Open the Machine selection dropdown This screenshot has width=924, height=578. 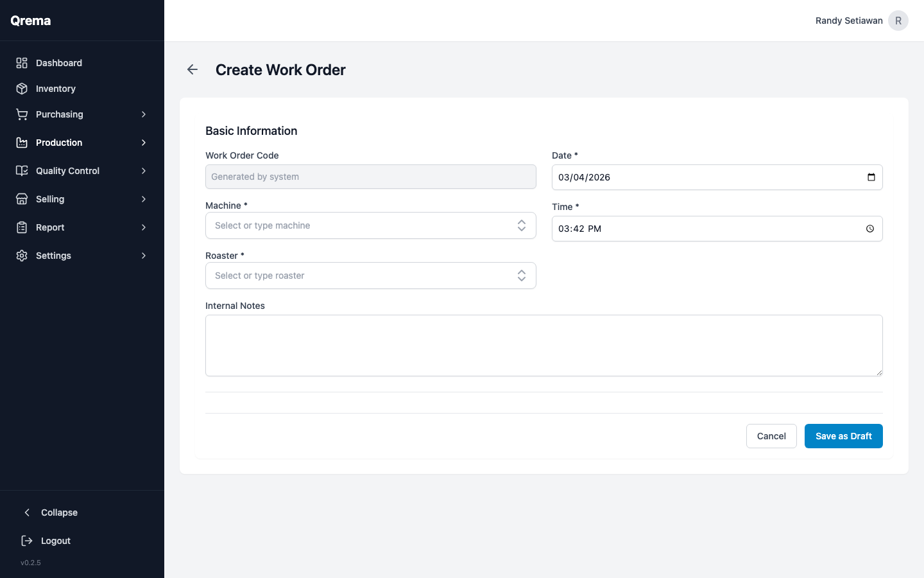(371, 225)
